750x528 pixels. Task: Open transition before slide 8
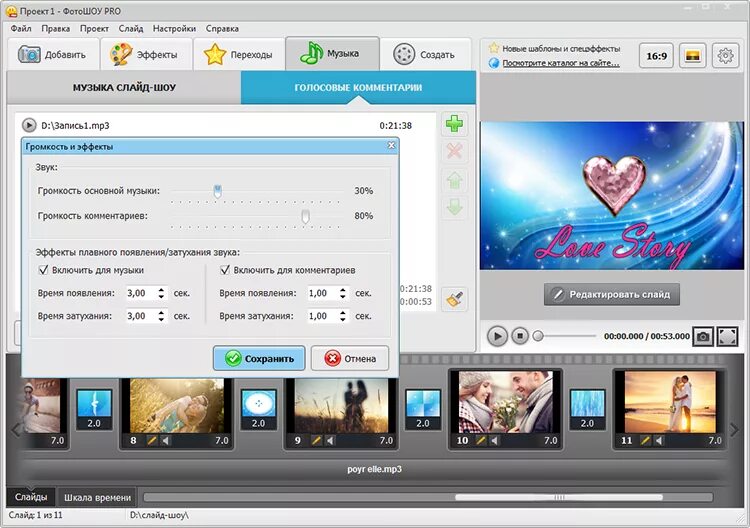pyautogui.click(x=94, y=409)
